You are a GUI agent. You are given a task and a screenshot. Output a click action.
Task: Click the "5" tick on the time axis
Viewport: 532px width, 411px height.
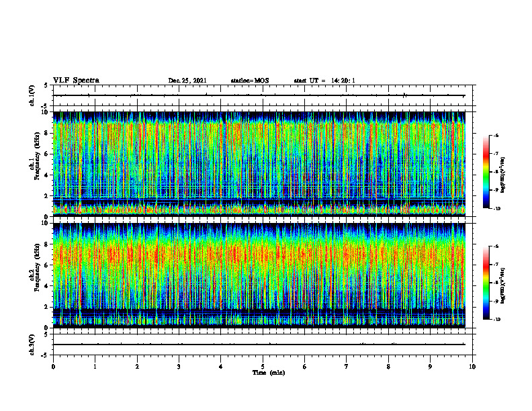263,367
